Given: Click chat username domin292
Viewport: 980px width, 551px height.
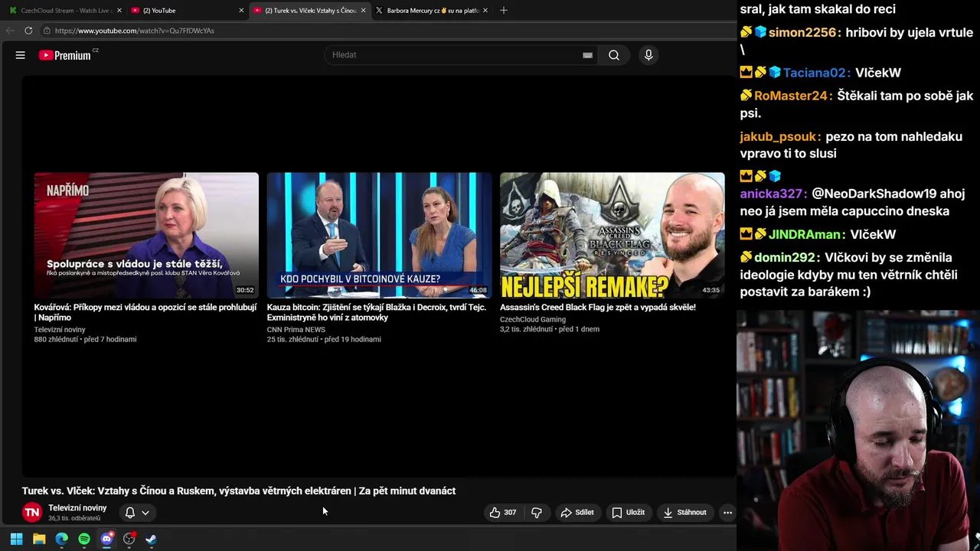Looking at the screenshot, I should click(x=786, y=257).
